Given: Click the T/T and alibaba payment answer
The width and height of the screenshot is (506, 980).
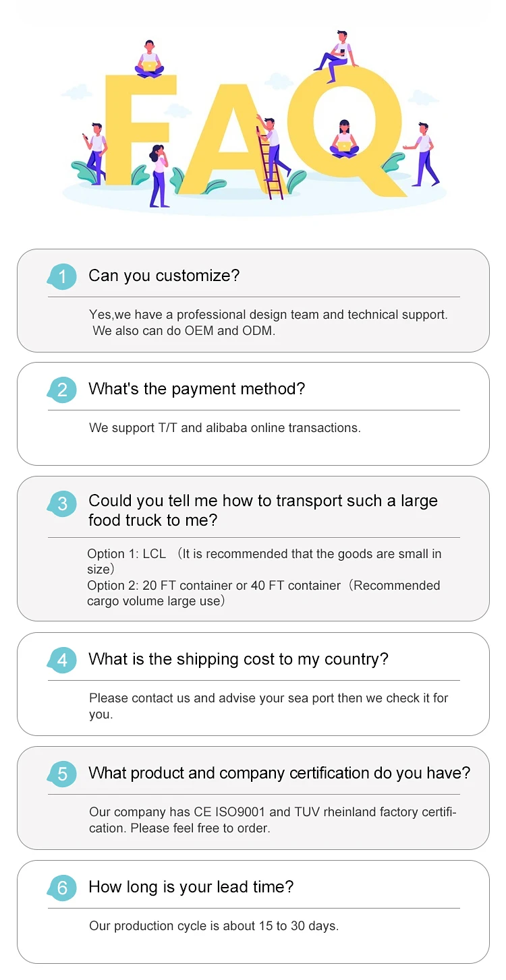Looking at the screenshot, I should (x=225, y=428).
